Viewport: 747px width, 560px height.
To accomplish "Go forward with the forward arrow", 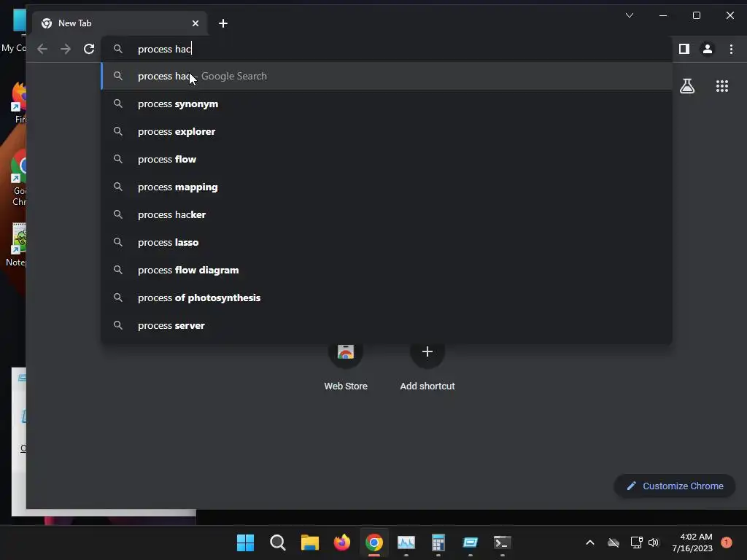I will [x=66, y=49].
